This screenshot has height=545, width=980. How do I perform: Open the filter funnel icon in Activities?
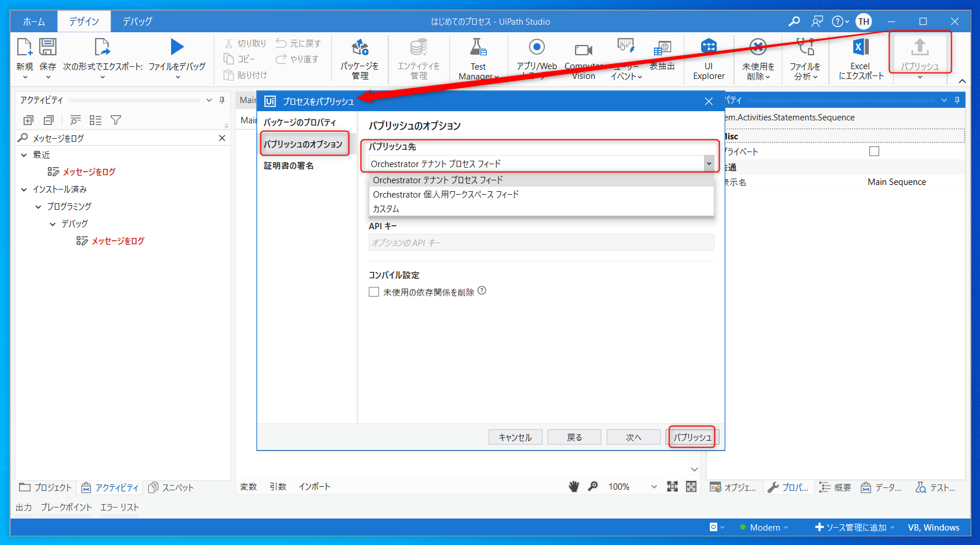coord(116,120)
